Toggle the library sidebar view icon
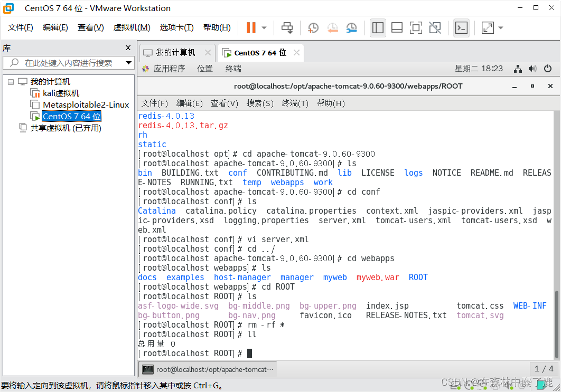561x392 pixels. pyautogui.click(x=378, y=27)
